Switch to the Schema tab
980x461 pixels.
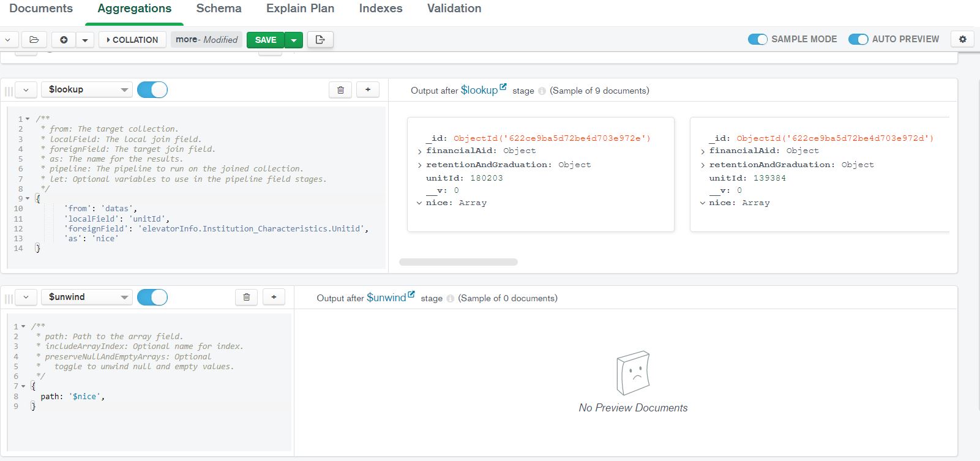[219, 9]
